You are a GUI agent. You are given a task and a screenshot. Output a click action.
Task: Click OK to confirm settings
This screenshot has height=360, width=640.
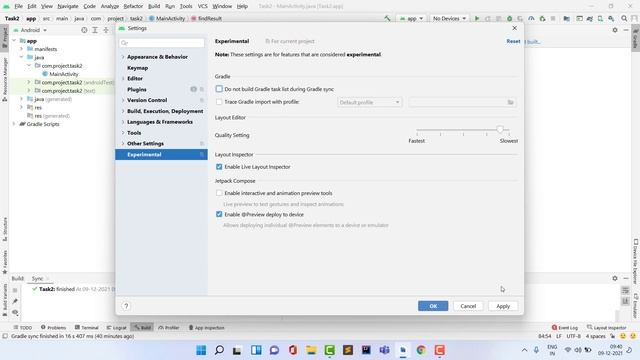coord(433,306)
